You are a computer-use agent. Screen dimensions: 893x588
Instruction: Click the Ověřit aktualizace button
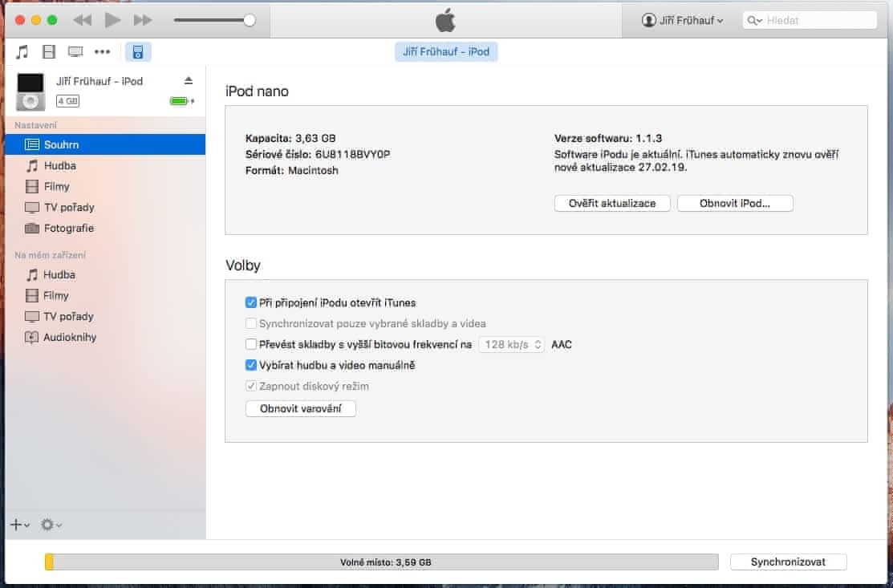(x=612, y=203)
